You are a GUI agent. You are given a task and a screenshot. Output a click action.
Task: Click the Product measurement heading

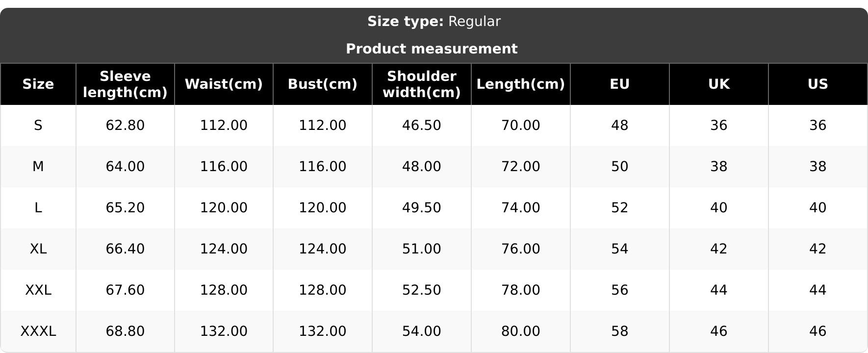(x=432, y=49)
